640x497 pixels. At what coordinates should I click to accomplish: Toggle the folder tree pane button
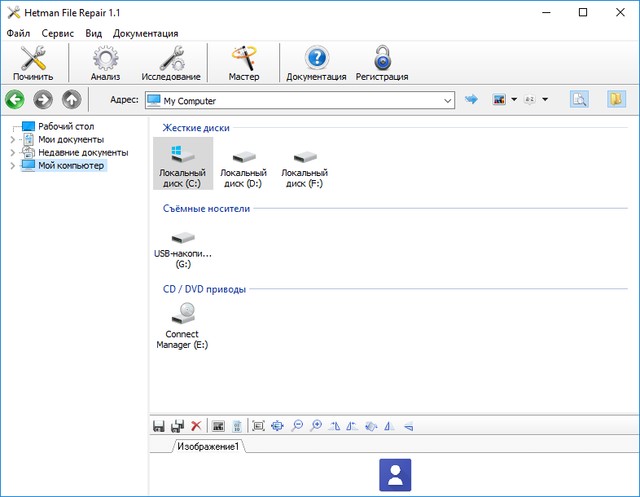pos(616,99)
